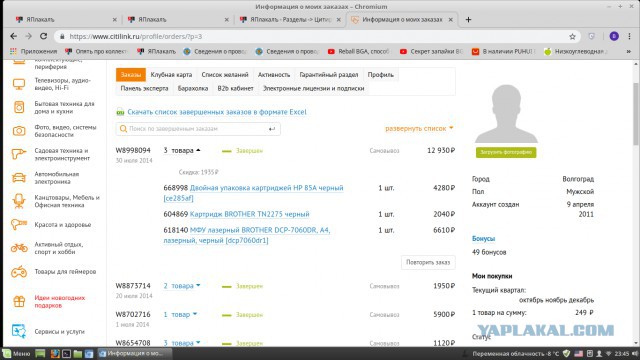The width and height of the screenshot is (640, 360).
Task: Focus the completed orders search field
Action: [x=198, y=129]
